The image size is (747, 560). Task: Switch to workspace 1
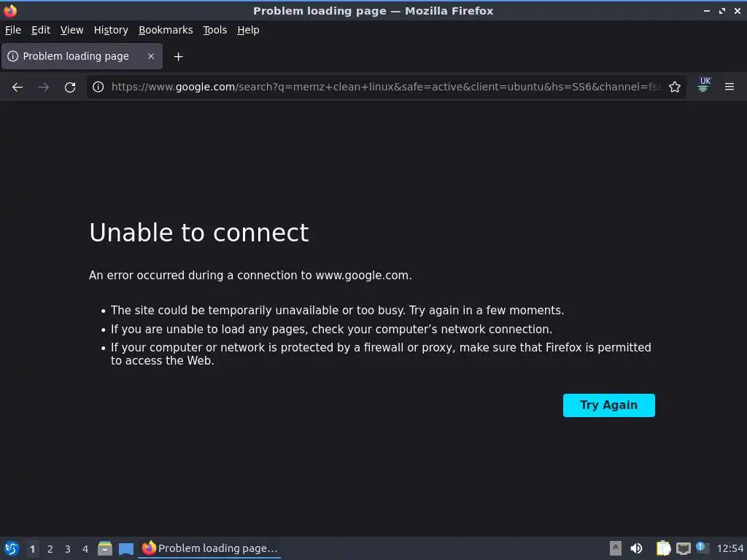[x=32, y=549]
